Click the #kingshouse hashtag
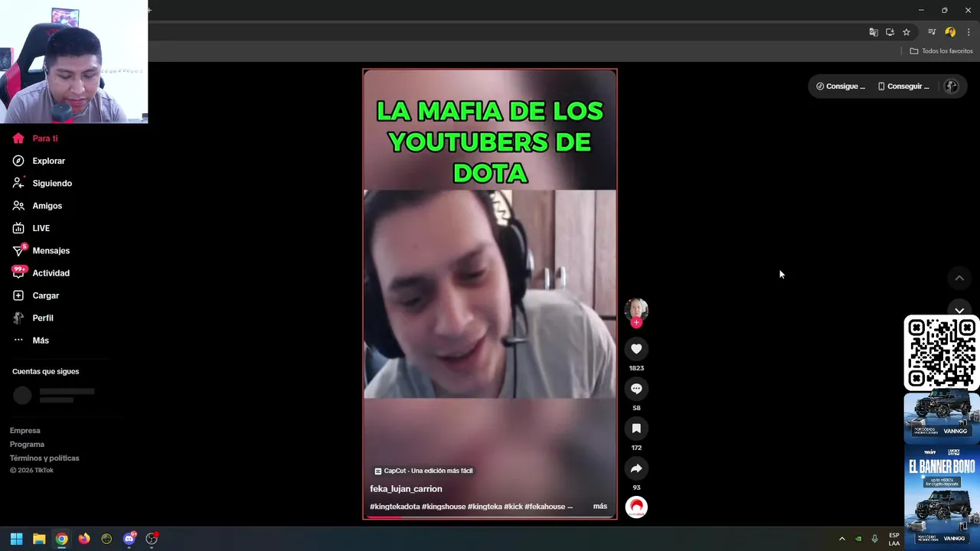This screenshot has width=980, height=551. [x=443, y=507]
